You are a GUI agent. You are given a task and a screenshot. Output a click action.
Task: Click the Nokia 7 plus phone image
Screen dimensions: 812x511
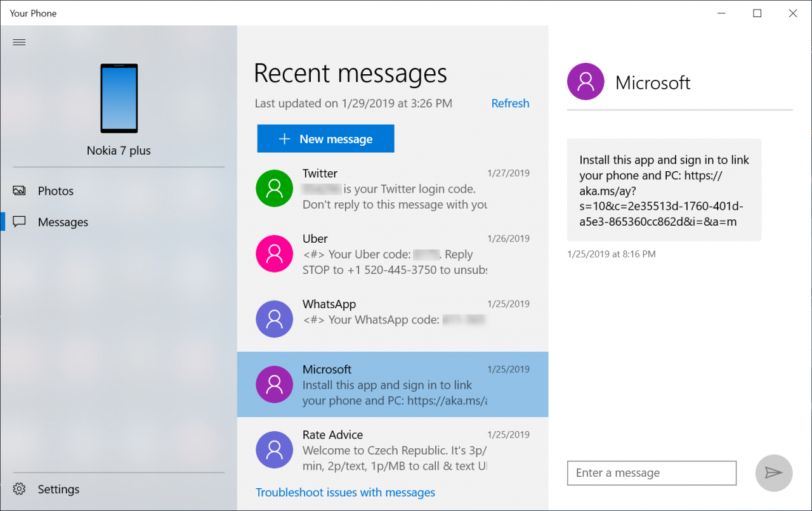click(x=119, y=98)
